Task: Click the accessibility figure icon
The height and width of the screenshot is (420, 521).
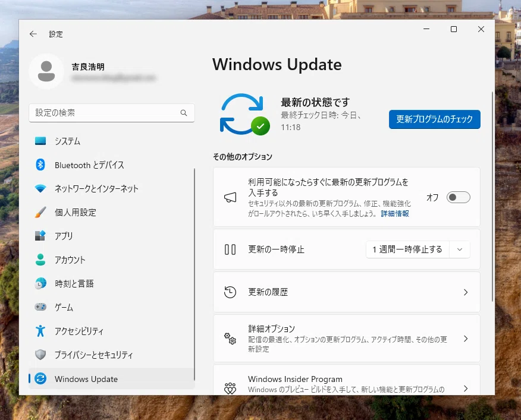Action: [x=40, y=331]
